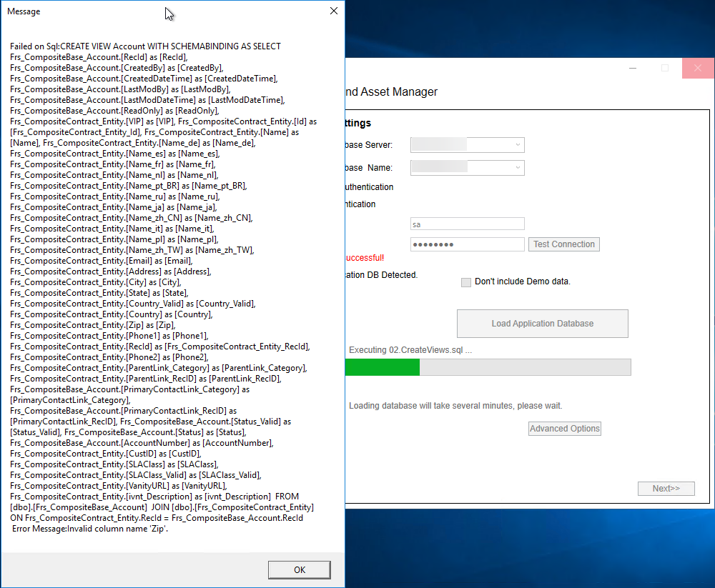This screenshot has width=715, height=588.
Task: Close the Message dialog with the X
Action: coord(333,11)
